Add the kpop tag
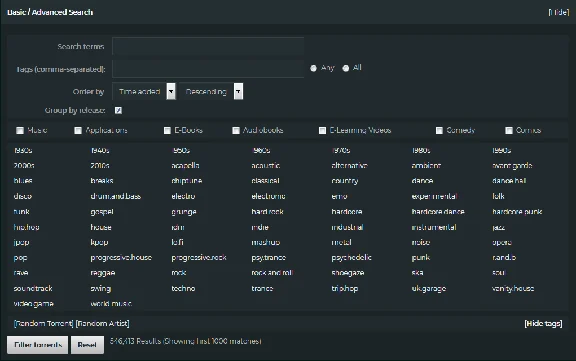Viewport: 576px width, 361px height. [x=99, y=242]
